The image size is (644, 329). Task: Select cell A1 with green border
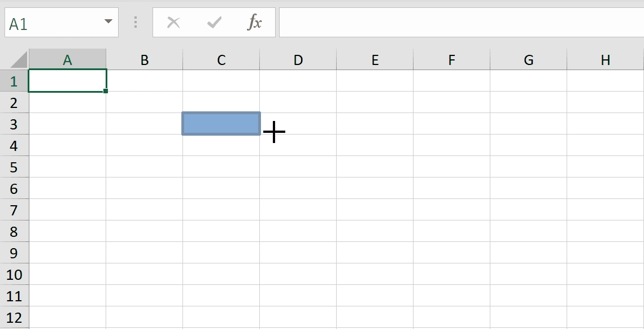67,81
